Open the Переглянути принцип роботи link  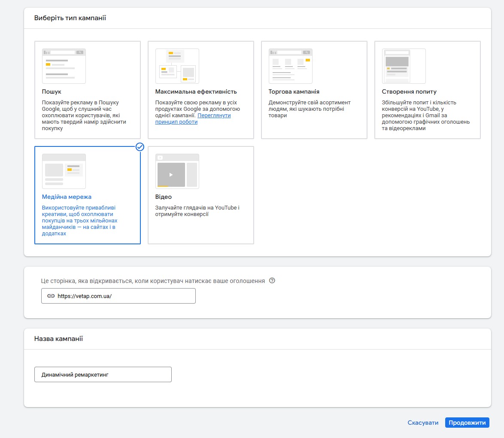point(193,119)
